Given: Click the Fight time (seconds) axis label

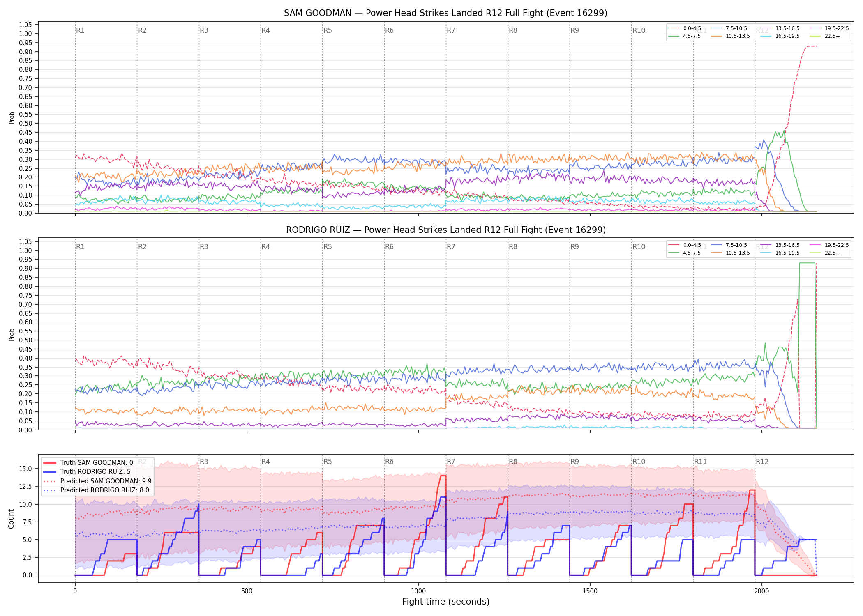Looking at the screenshot, I should coord(446,602).
